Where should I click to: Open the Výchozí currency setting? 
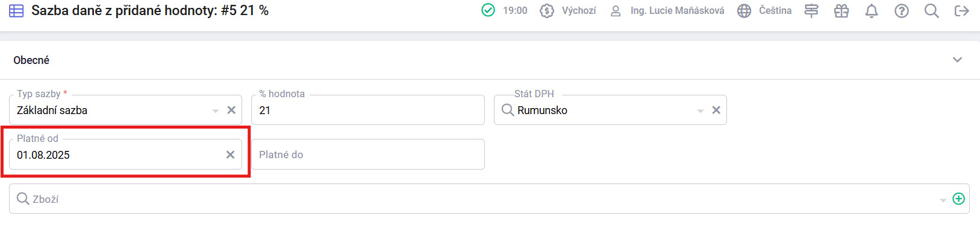[568, 11]
